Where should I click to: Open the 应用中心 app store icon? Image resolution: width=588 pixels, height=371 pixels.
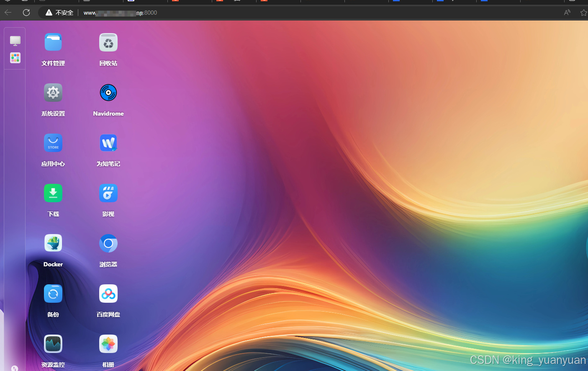[x=53, y=143]
